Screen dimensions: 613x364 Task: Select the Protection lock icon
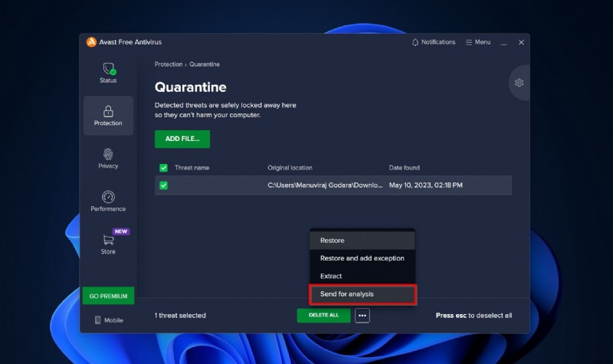108,111
